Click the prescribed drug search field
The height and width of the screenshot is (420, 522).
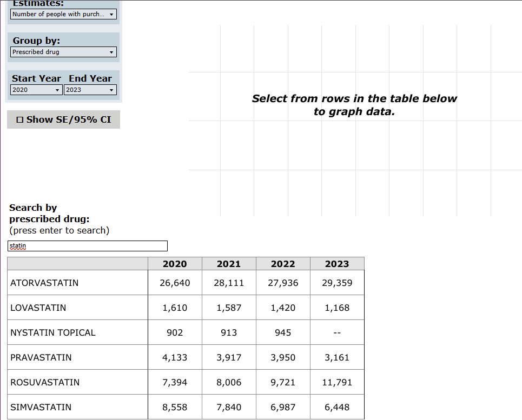(x=88, y=246)
